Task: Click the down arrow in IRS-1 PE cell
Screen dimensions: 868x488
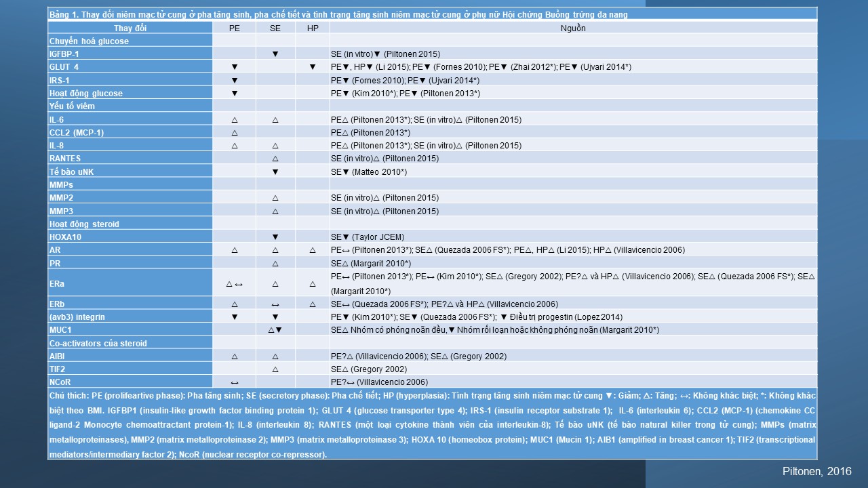Action: [234, 80]
